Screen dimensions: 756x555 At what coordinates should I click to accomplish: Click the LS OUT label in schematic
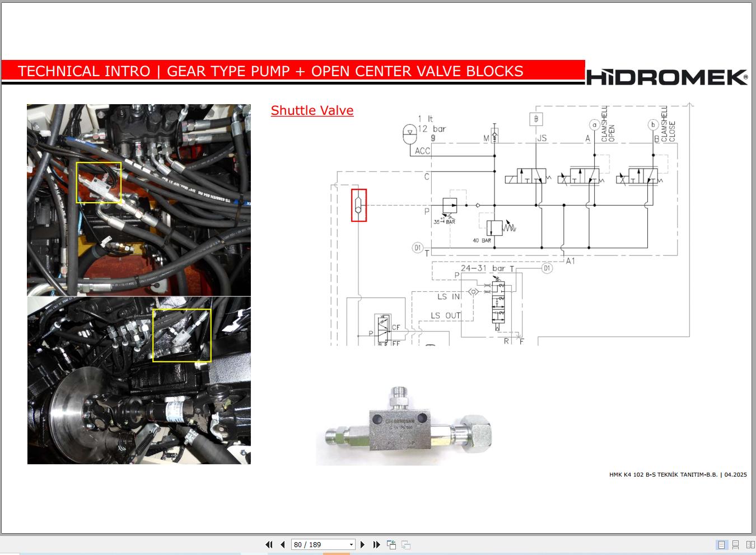[445, 315]
